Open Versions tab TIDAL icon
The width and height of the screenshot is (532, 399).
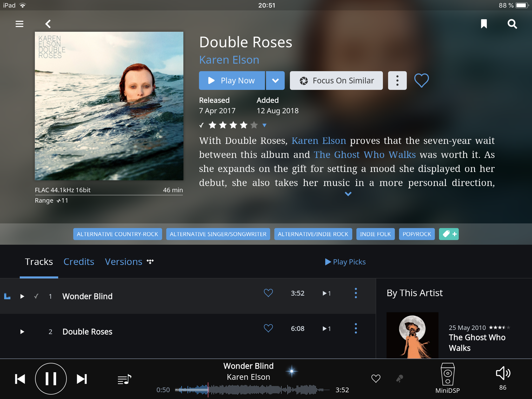click(x=150, y=261)
